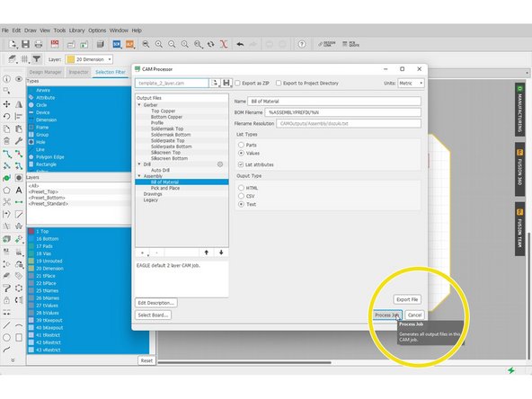Open Design Link toolbar button
532x399 pixels.
326,44
